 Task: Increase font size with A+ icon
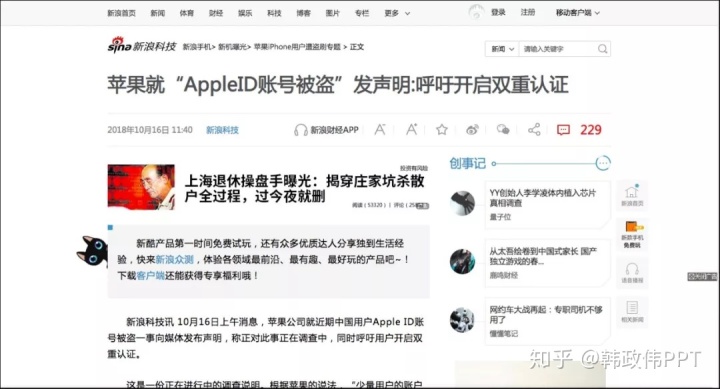pos(411,130)
